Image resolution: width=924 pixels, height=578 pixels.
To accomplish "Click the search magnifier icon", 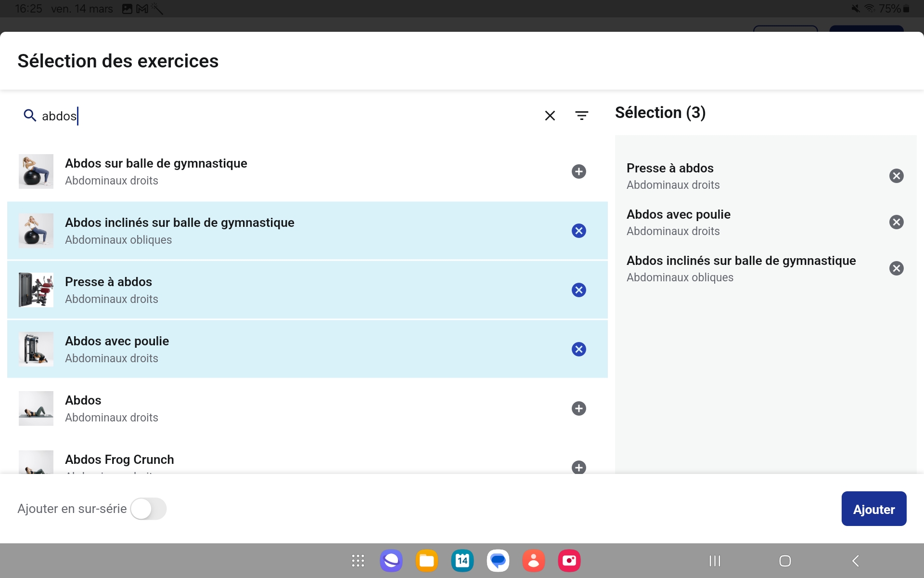I will 30,116.
